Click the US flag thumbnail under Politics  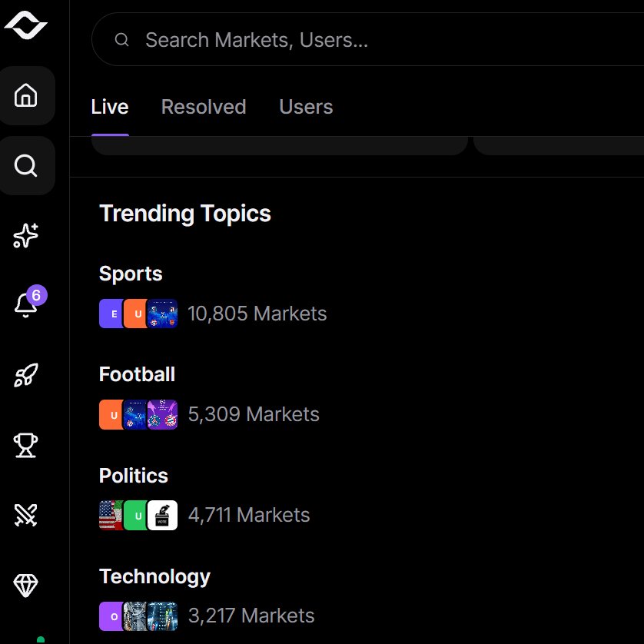111,515
